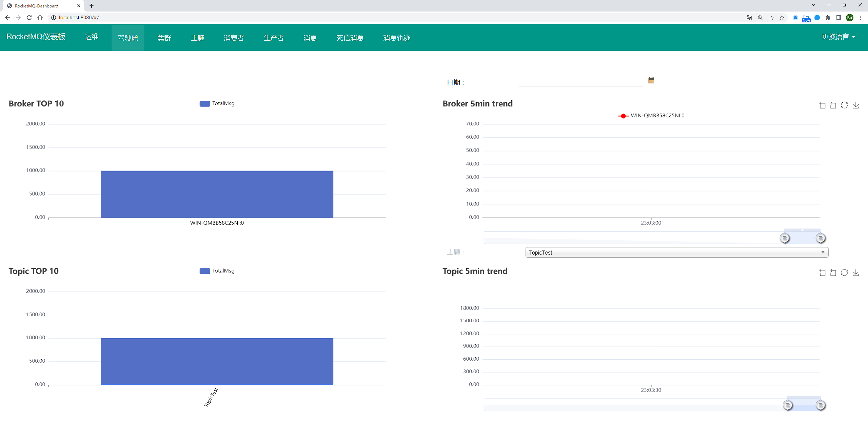Viewport: 868px width, 421px height.
Task: Click Broker trend left zoom slider handle
Action: [x=784, y=238]
